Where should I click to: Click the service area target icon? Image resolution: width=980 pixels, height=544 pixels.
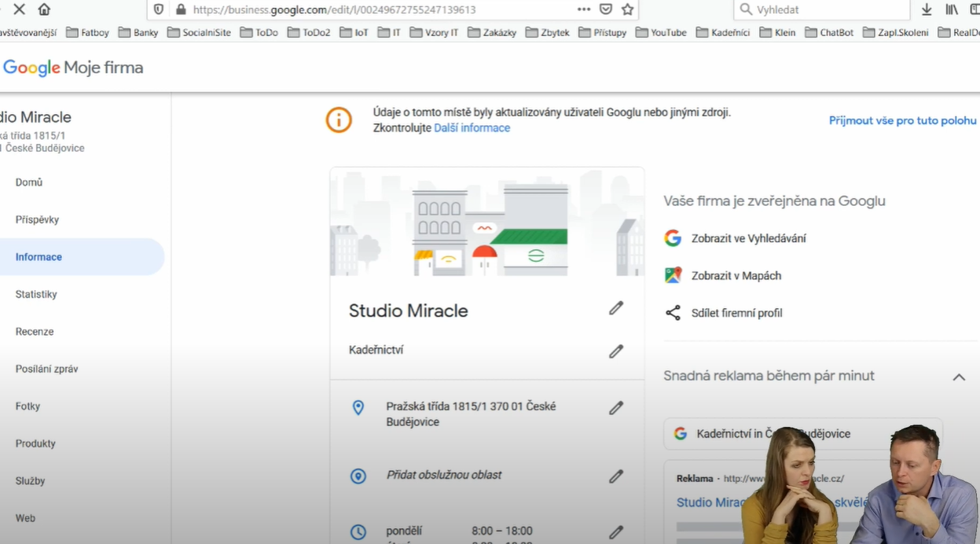click(x=358, y=476)
